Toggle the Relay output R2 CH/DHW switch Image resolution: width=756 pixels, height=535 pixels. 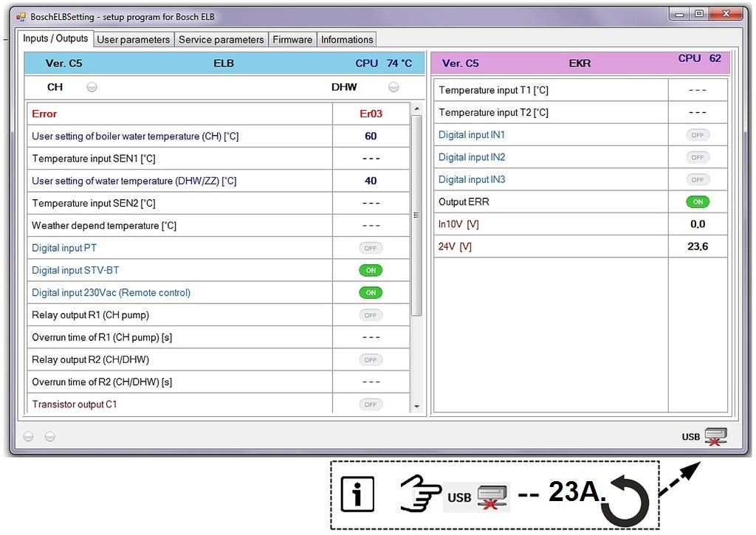tap(371, 360)
